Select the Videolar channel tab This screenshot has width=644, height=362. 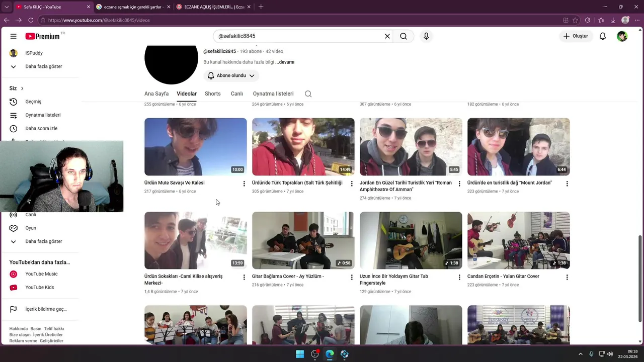187,94
